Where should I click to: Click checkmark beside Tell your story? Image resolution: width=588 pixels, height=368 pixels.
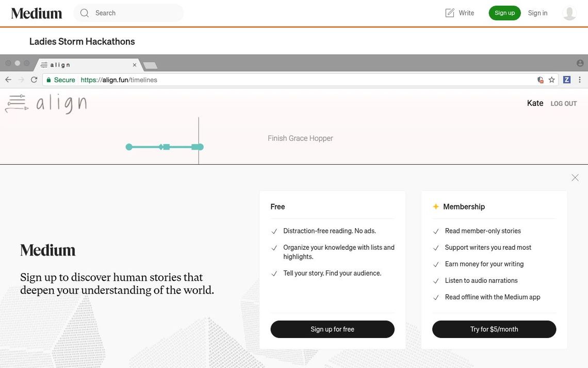pyautogui.click(x=274, y=274)
